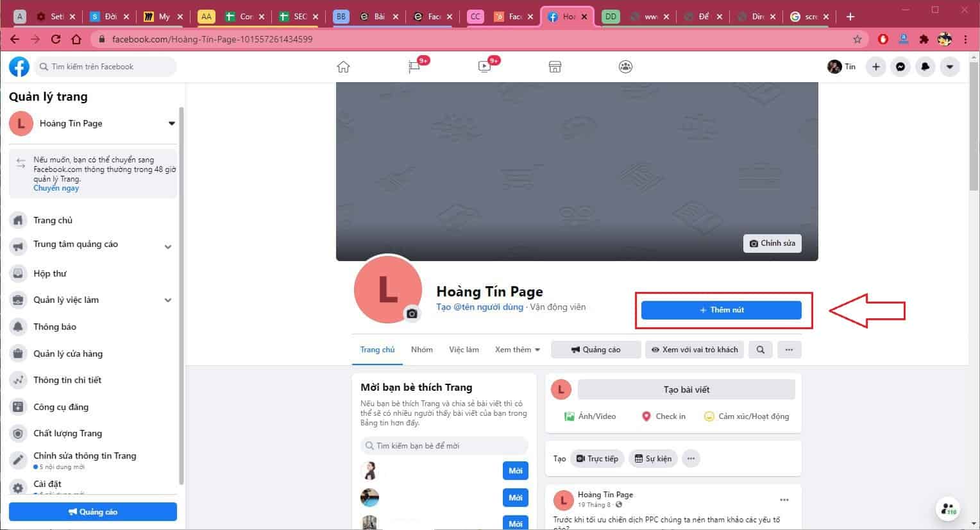Open the Marketplace icon in top navigation
The width and height of the screenshot is (980, 530).
click(555, 67)
